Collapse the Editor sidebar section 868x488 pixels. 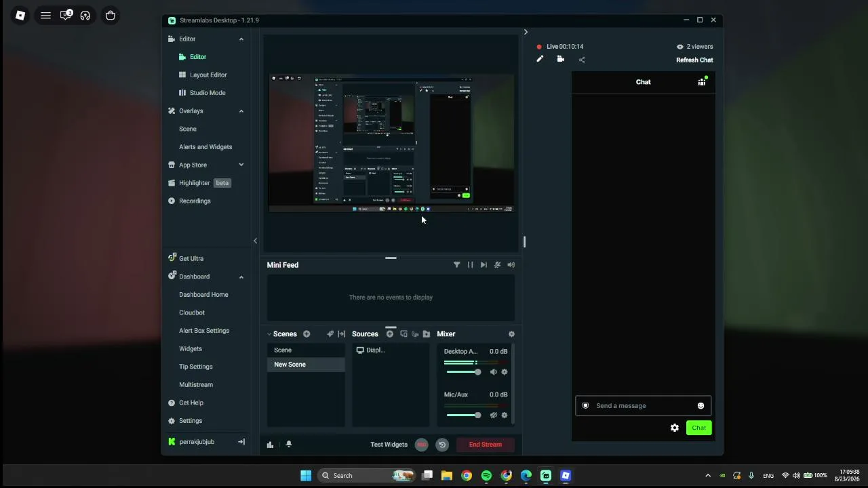(241, 39)
